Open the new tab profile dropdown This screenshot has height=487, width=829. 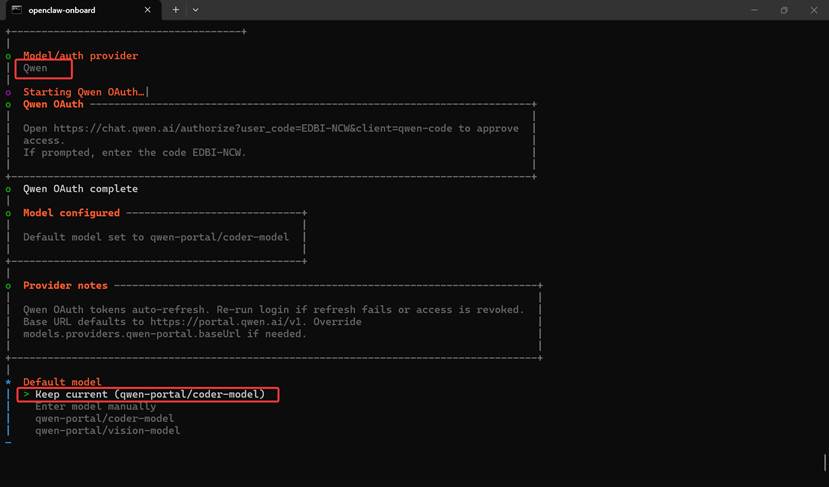pyautogui.click(x=196, y=10)
